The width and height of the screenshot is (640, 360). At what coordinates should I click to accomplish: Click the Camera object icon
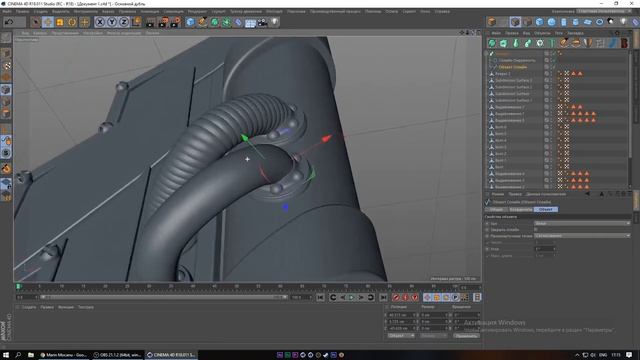pyautogui.click(x=262, y=22)
